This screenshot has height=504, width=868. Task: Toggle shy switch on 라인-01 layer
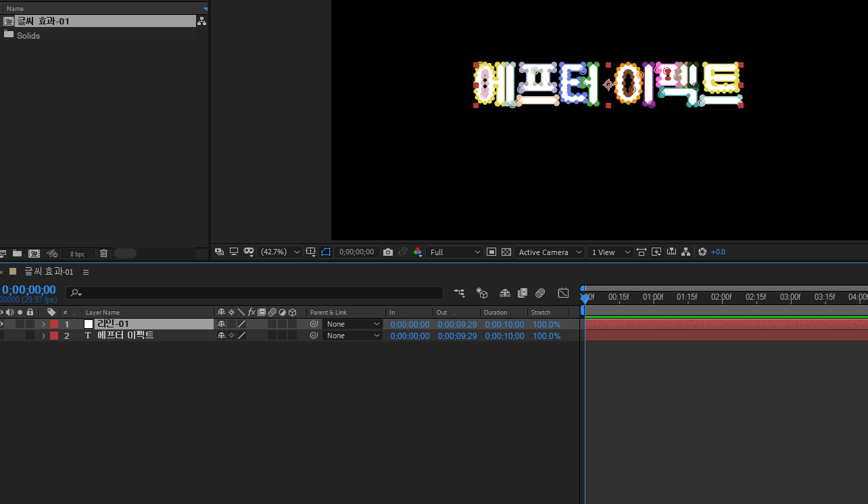tap(221, 324)
